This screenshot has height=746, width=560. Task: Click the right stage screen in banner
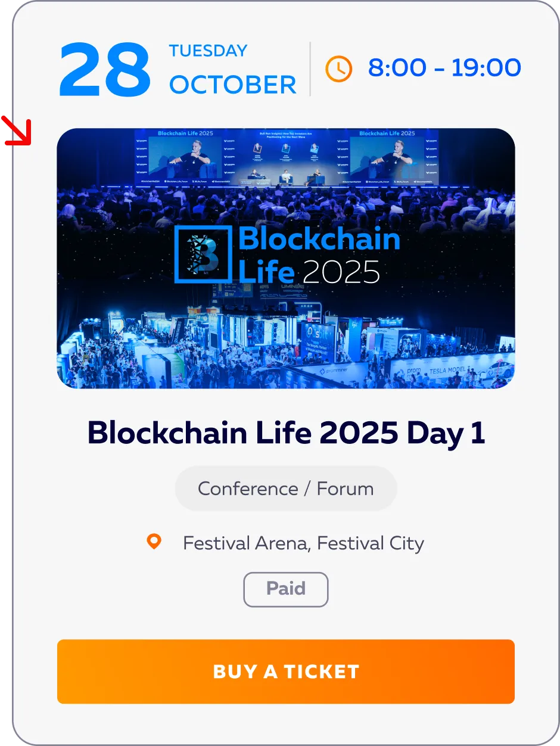(387, 157)
